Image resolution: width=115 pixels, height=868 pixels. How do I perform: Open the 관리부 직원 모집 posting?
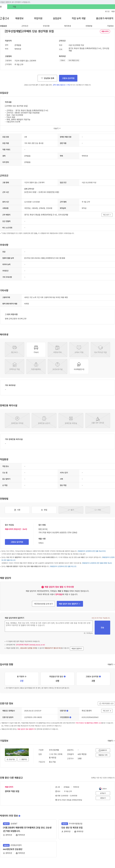point(12,791)
